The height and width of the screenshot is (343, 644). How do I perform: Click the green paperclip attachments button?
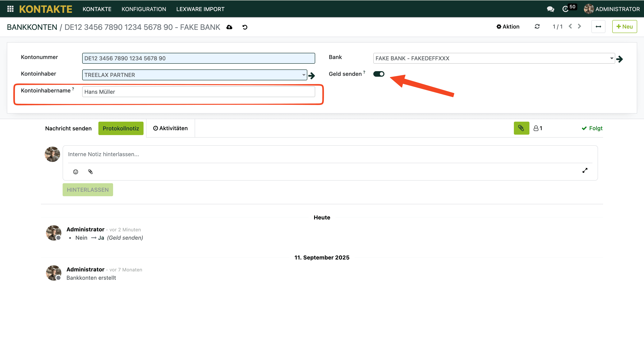pos(521,128)
